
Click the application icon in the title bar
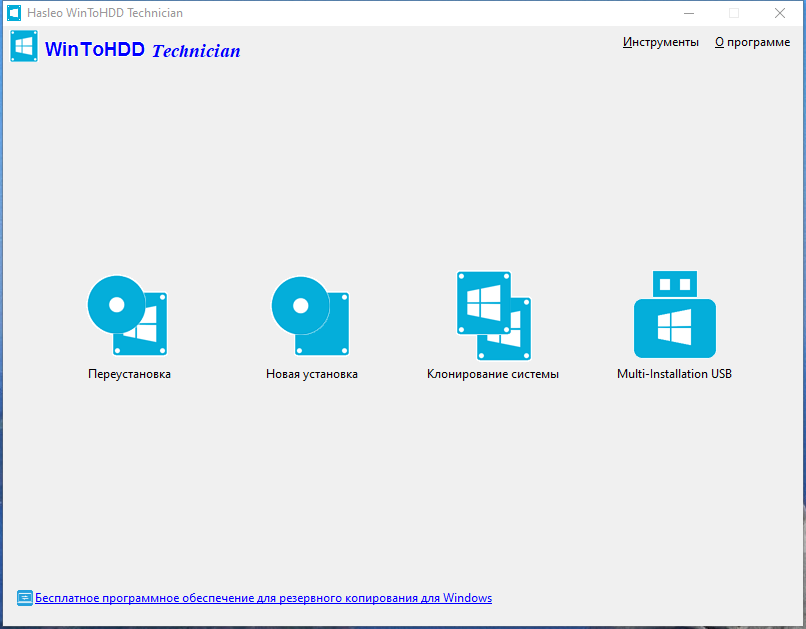tap(12, 13)
